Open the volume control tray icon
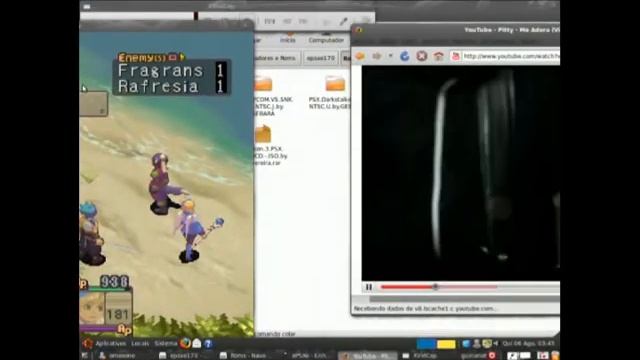640x360 pixels. 496,344
